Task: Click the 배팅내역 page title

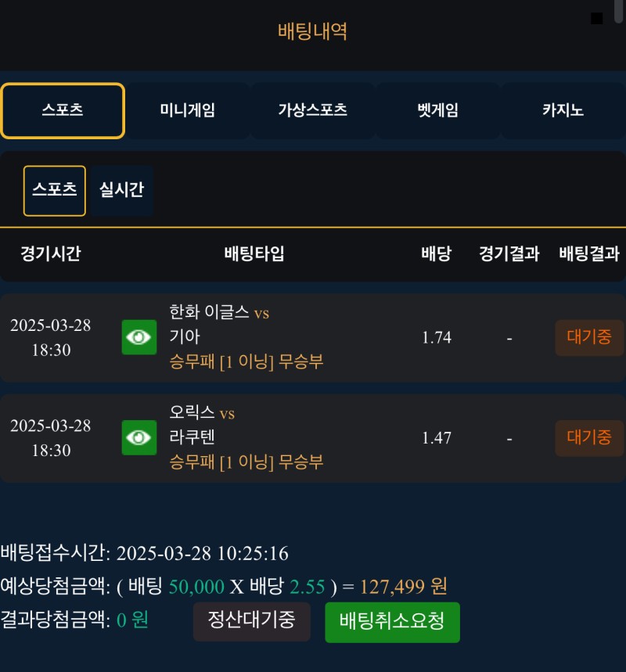Action: [x=313, y=31]
